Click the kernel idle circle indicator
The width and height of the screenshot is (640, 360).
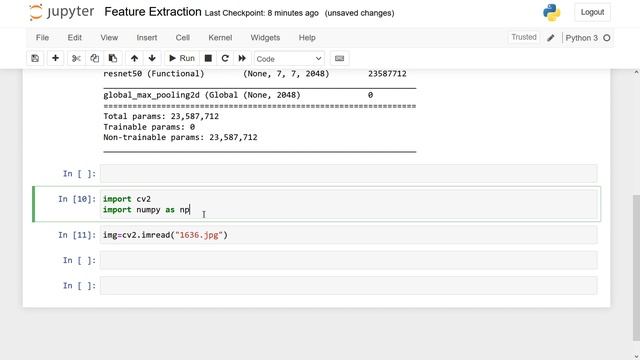point(607,38)
